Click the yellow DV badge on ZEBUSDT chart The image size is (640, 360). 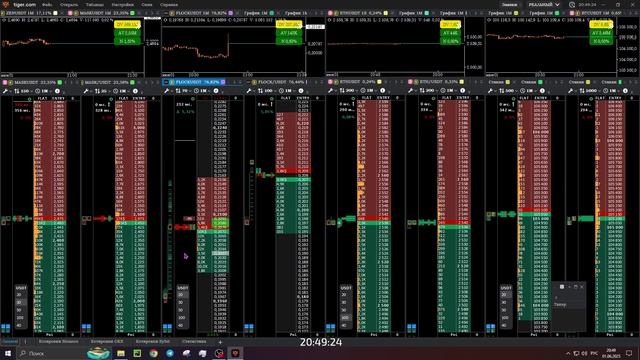click(127, 24)
